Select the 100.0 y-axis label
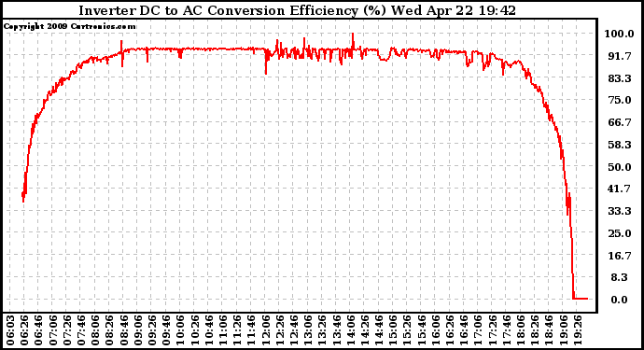 [x=619, y=34]
